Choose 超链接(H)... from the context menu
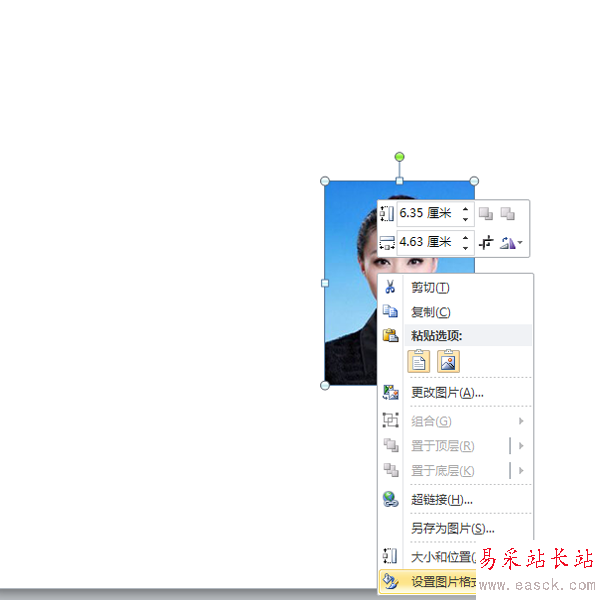Screen dimensions: 596x600 click(x=455, y=499)
